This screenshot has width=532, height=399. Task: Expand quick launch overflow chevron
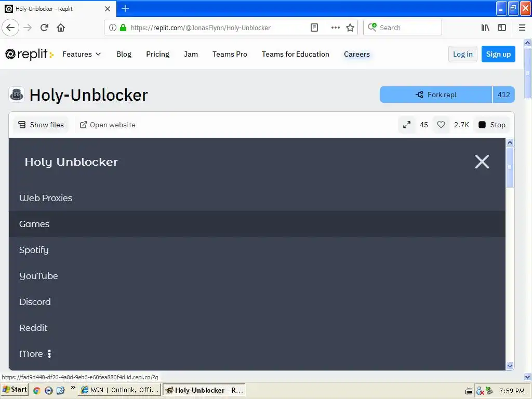73,388
